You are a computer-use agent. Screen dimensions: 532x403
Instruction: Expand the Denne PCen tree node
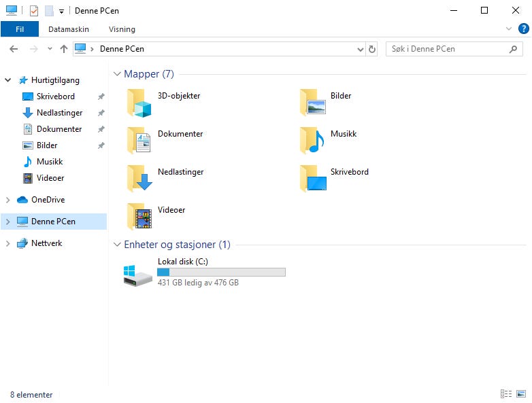pyautogui.click(x=7, y=222)
